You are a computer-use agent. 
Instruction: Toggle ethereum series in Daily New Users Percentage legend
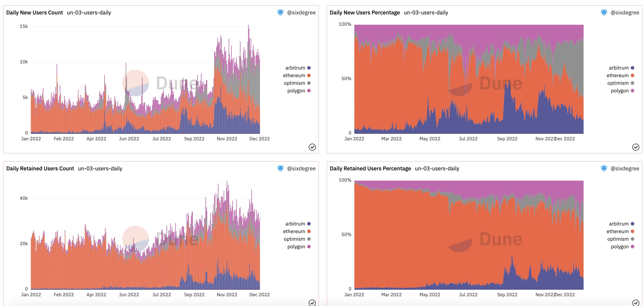(x=620, y=75)
